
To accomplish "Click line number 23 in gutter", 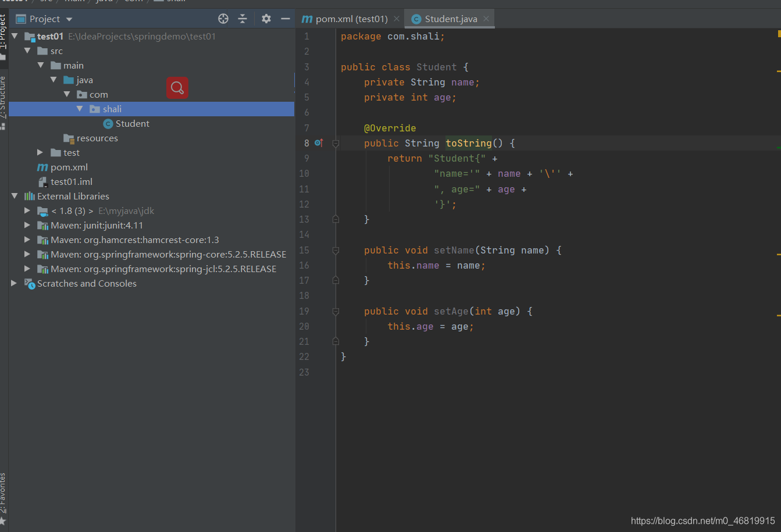I will 304,372.
